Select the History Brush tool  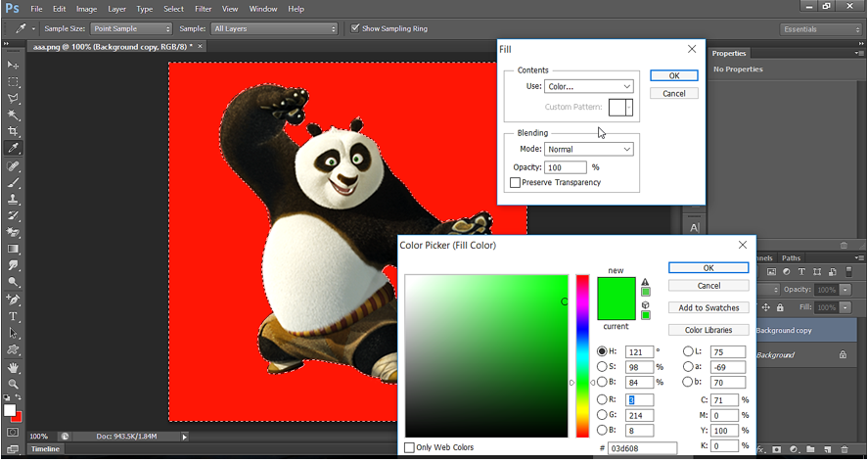pyautogui.click(x=13, y=215)
